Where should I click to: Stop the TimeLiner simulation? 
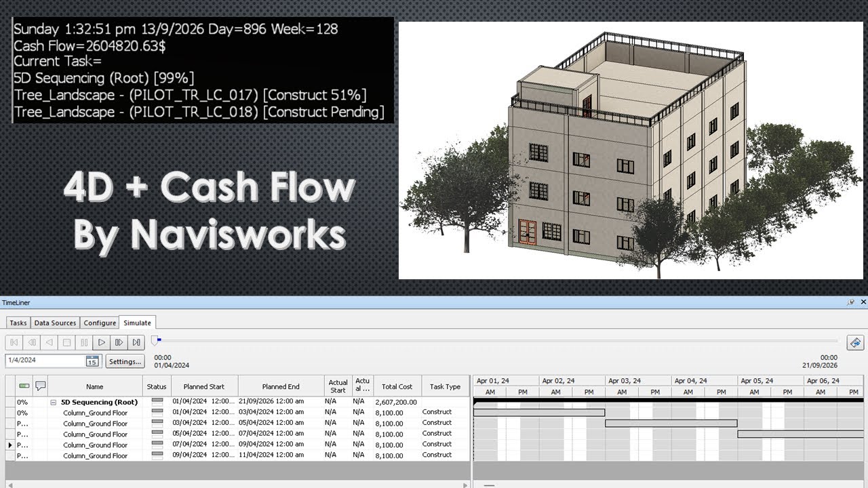tap(66, 342)
